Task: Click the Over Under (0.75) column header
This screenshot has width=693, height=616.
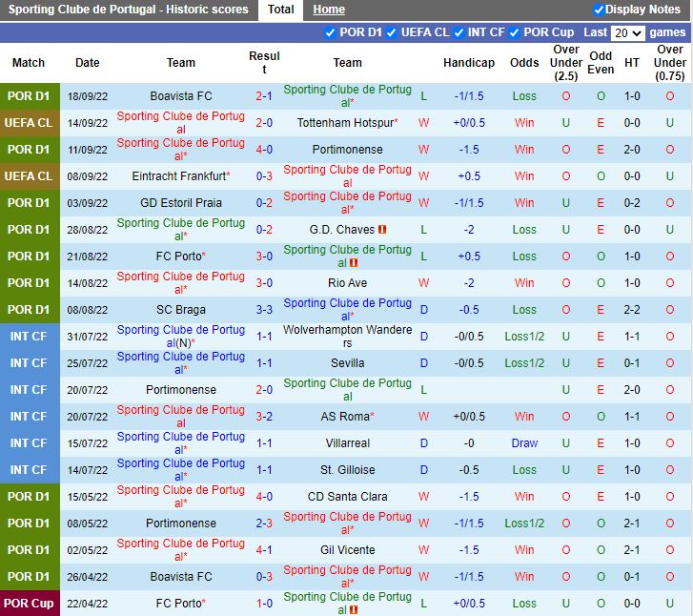Action: (x=669, y=63)
